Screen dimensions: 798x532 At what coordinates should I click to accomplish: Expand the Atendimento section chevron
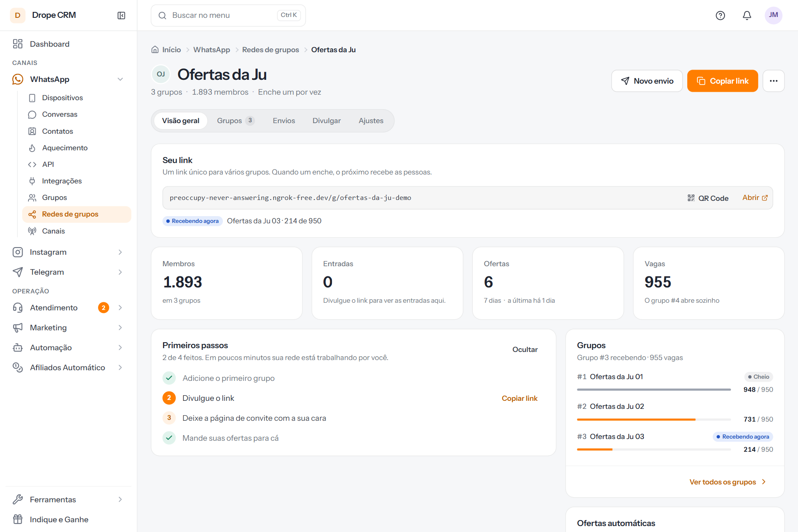[x=120, y=308]
